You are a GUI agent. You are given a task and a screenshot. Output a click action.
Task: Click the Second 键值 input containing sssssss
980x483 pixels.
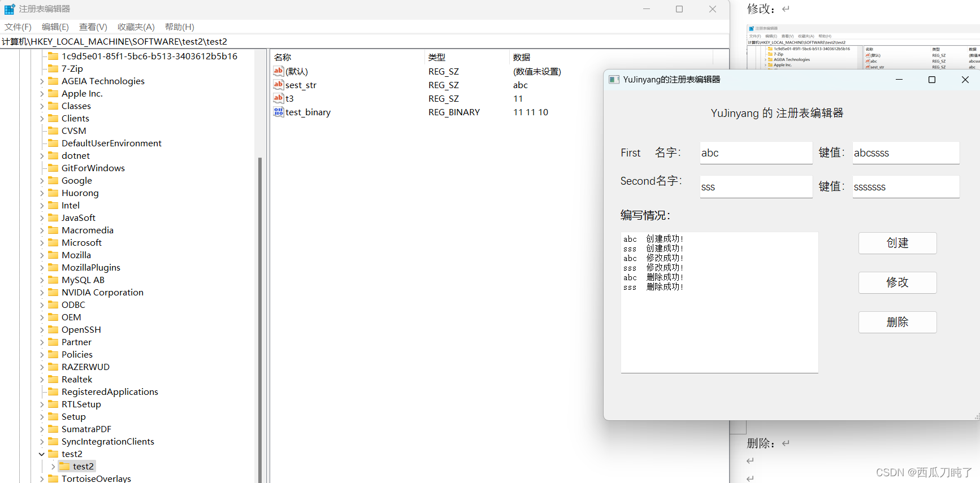point(906,187)
